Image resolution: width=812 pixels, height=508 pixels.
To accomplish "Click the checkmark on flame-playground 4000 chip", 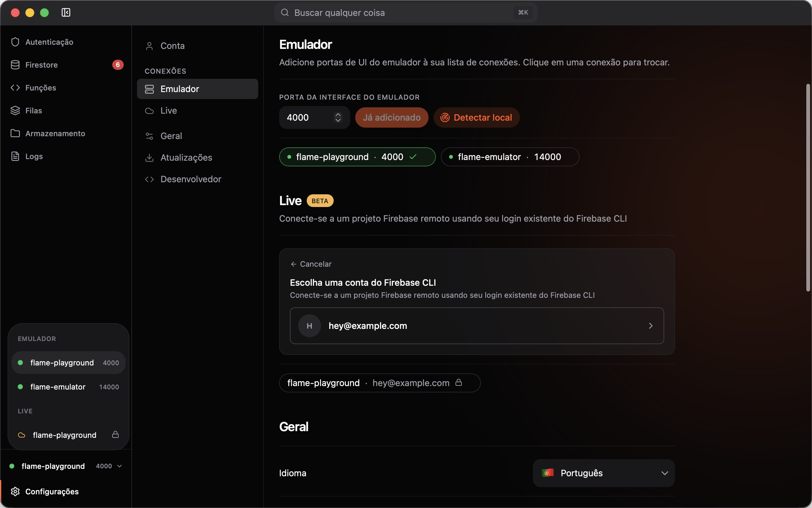I will pos(413,157).
